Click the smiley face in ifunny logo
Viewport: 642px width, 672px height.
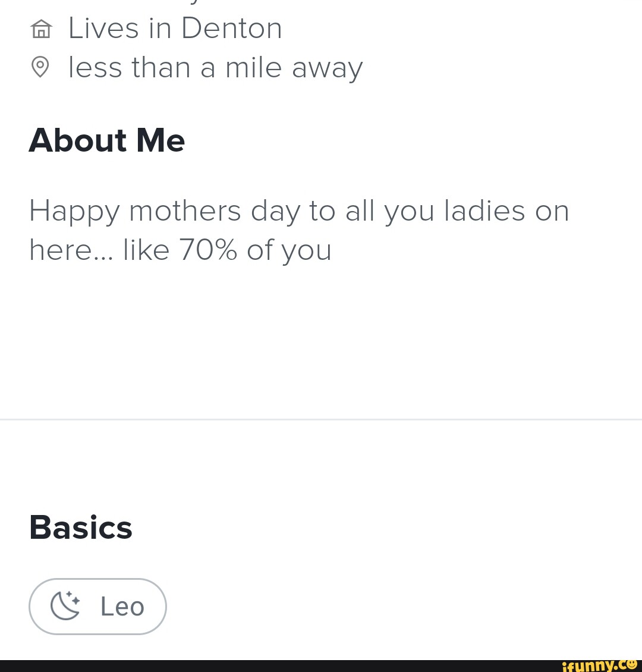(633, 662)
